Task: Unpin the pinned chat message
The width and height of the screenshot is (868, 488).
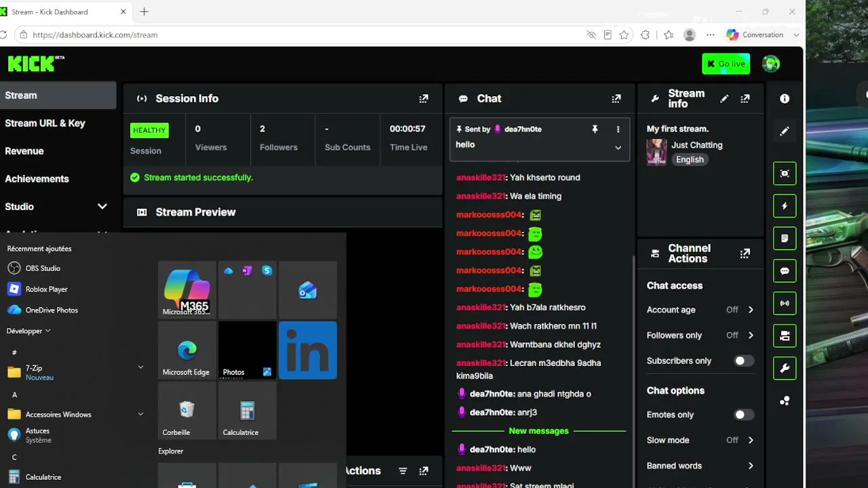Action: point(595,129)
